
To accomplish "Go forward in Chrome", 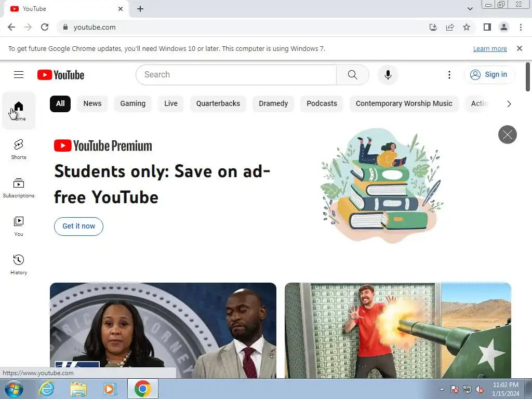I will [x=28, y=27].
